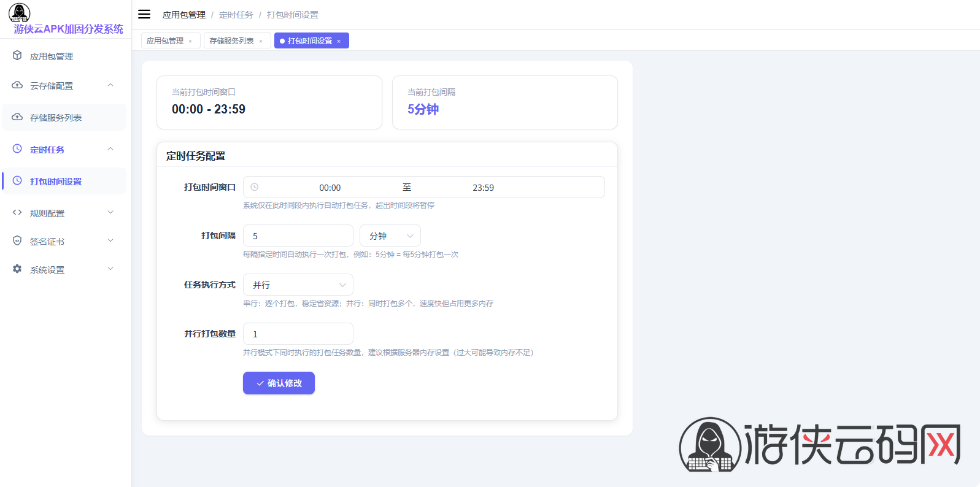Open the 分钟 interval unit dropdown
The height and width of the screenshot is (487, 980).
[390, 236]
